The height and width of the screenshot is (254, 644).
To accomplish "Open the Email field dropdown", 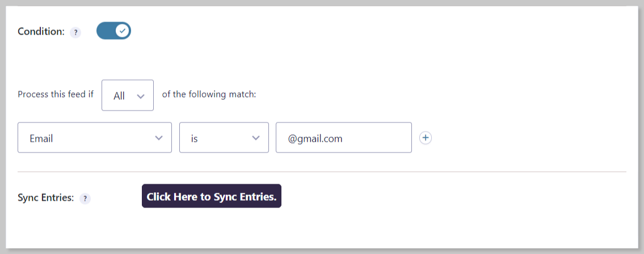I will (95, 137).
